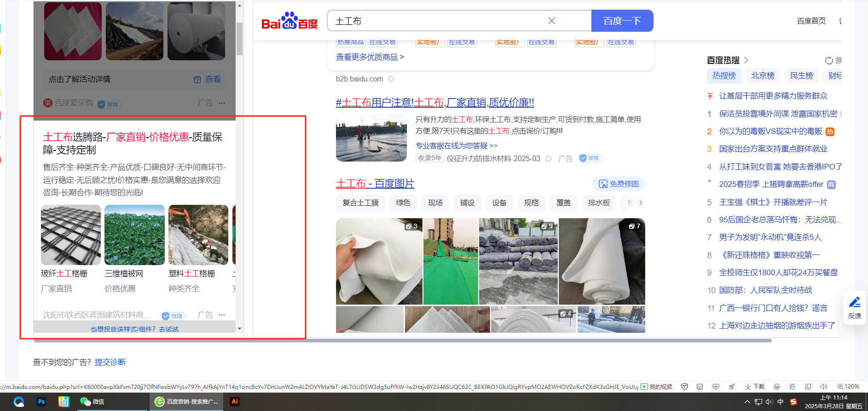Click the Baidu logo
Image resolution: width=868 pixels, height=411 pixels.
point(289,21)
